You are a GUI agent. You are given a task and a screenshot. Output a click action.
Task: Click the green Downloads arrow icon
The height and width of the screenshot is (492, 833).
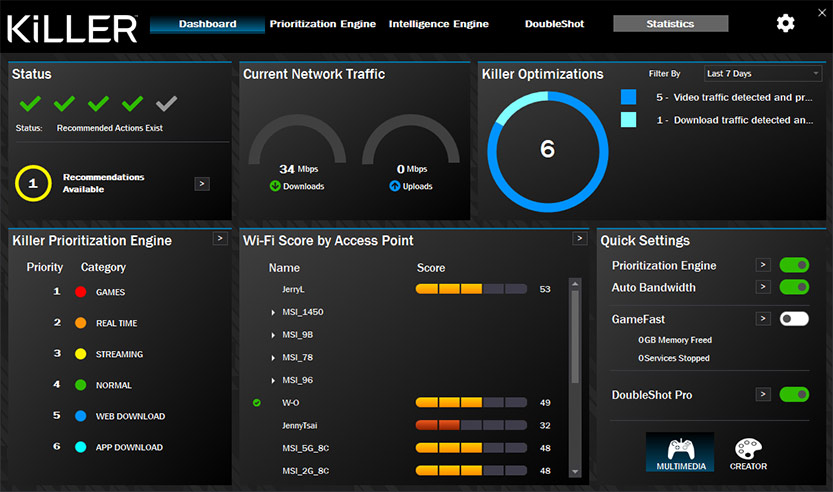pos(275,186)
